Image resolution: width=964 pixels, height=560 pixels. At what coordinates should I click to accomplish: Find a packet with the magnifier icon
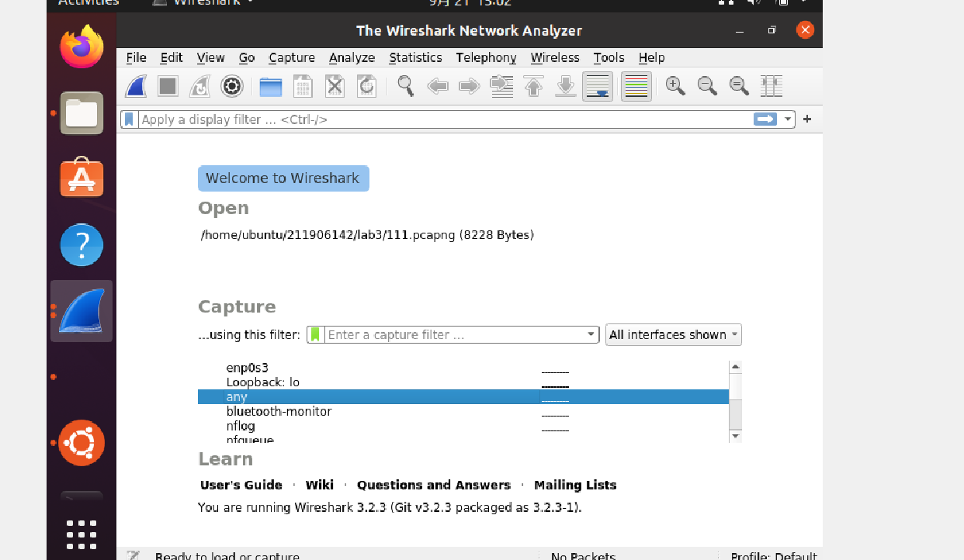(x=405, y=86)
